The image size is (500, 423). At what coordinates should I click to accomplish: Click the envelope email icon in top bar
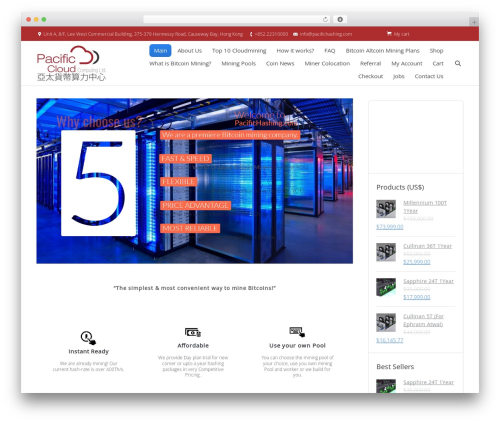pos(295,34)
